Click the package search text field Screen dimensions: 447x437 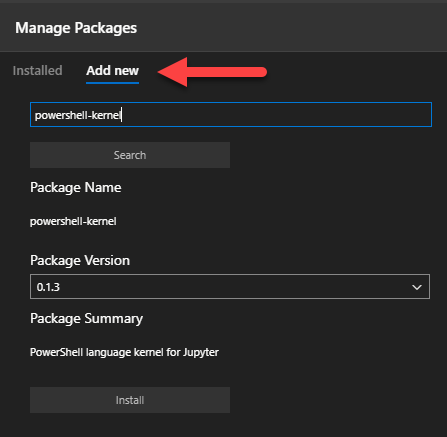click(x=231, y=115)
